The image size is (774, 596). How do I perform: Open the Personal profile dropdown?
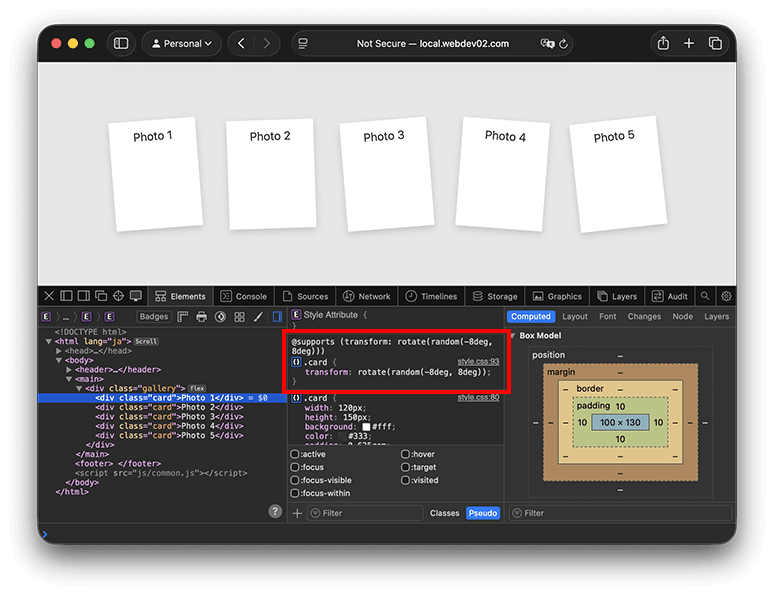pyautogui.click(x=182, y=43)
